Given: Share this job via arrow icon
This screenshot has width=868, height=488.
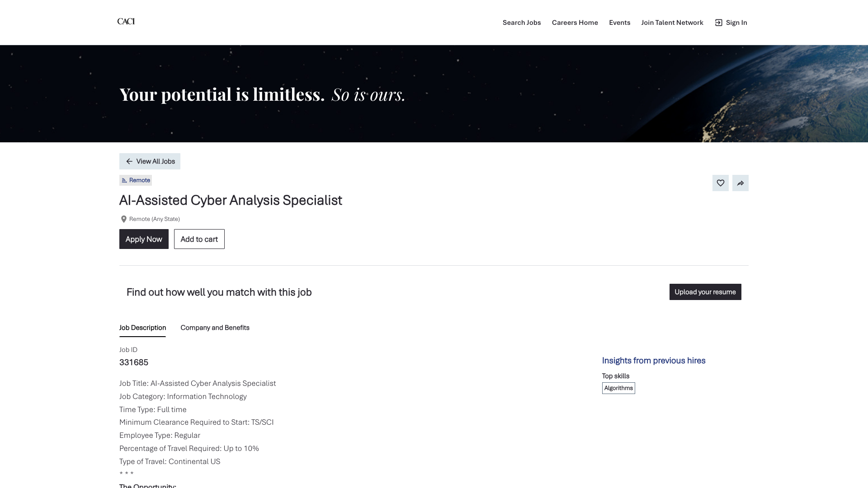Looking at the screenshot, I should (741, 183).
